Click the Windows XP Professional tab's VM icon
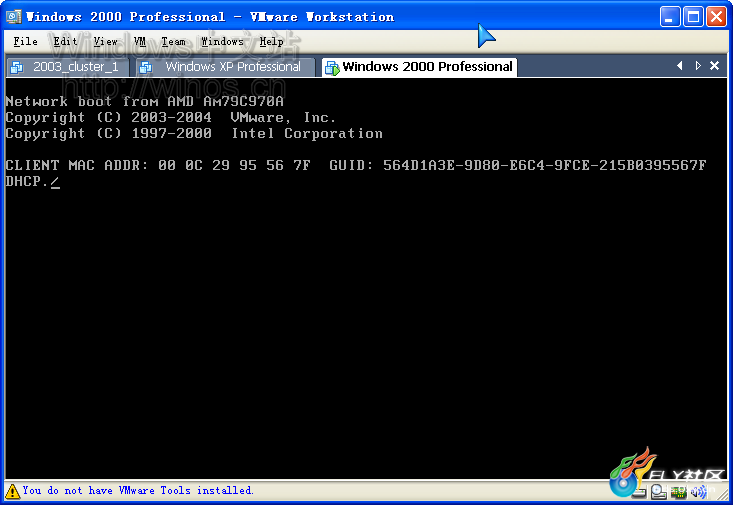Image resolution: width=733 pixels, height=505 pixels. (146, 67)
